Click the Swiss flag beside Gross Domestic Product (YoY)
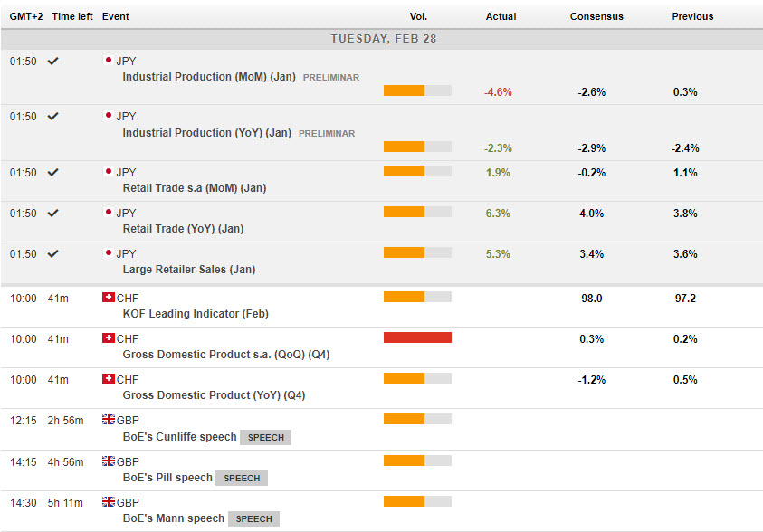The width and height of the screenshot is (763, 532). [x=109, y=379]
